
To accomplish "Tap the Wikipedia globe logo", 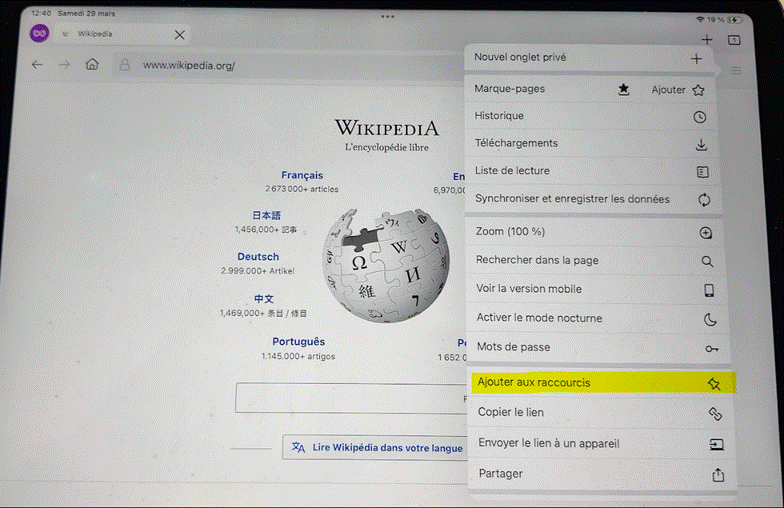I will [386, 266].
